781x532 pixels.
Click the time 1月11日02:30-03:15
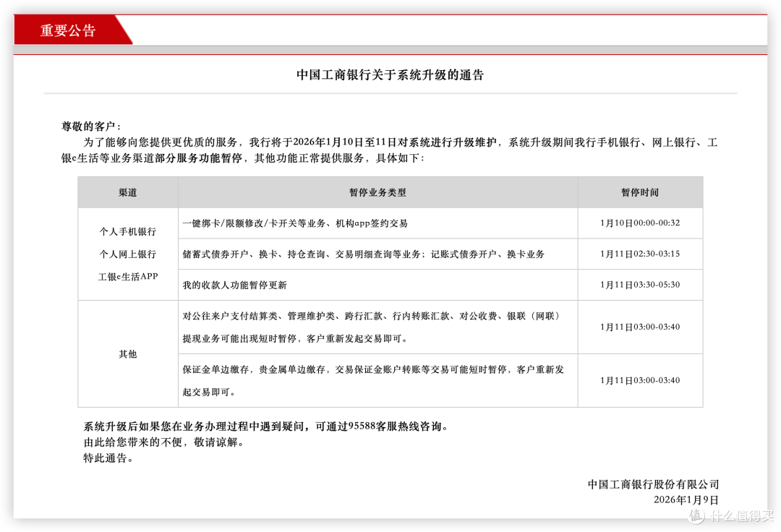(640, 254)
